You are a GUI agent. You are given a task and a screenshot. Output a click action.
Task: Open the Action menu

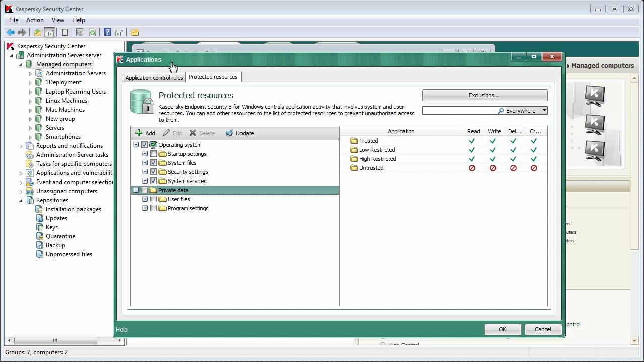coord(35,20)
